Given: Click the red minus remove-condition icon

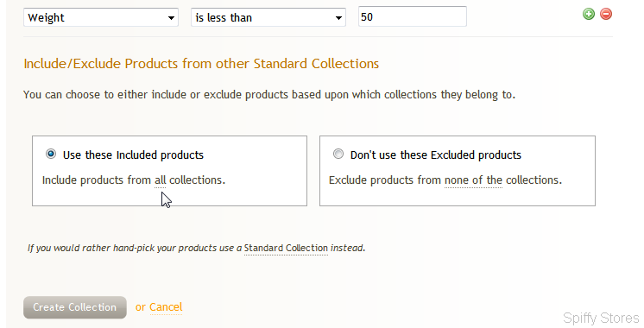Looking at the screenshot, I should [x=606, y=14].
